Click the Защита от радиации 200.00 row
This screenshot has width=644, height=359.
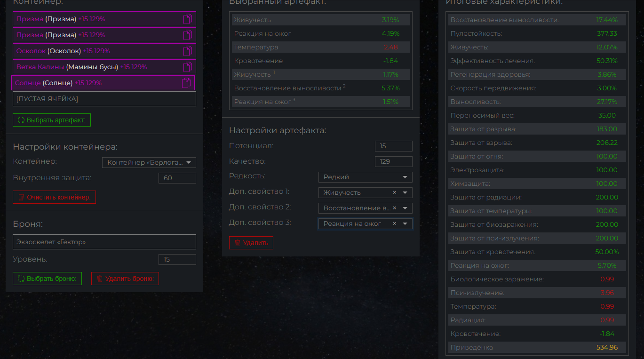click(x=537, y=197)
